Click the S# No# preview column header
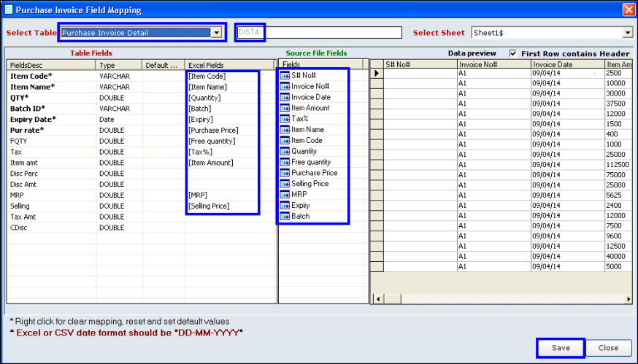Viewport: 638px width, 364px height. pyautogui.click(x=420, y=64)
